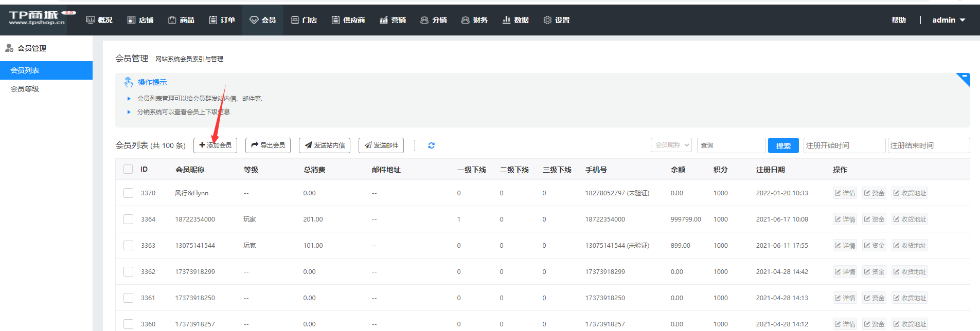Select 会员等级 in the sidebar

click(x=25, y=89)
